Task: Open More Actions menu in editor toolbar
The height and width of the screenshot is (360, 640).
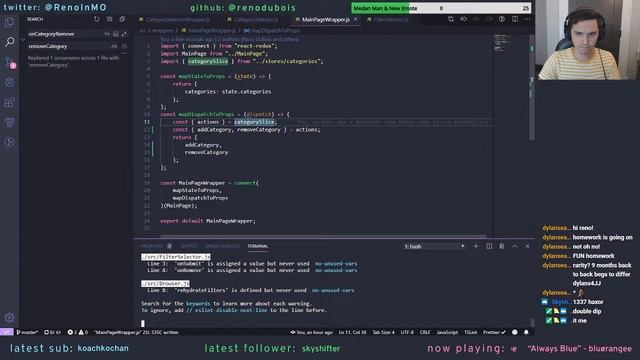Action: tap(527, 19)
